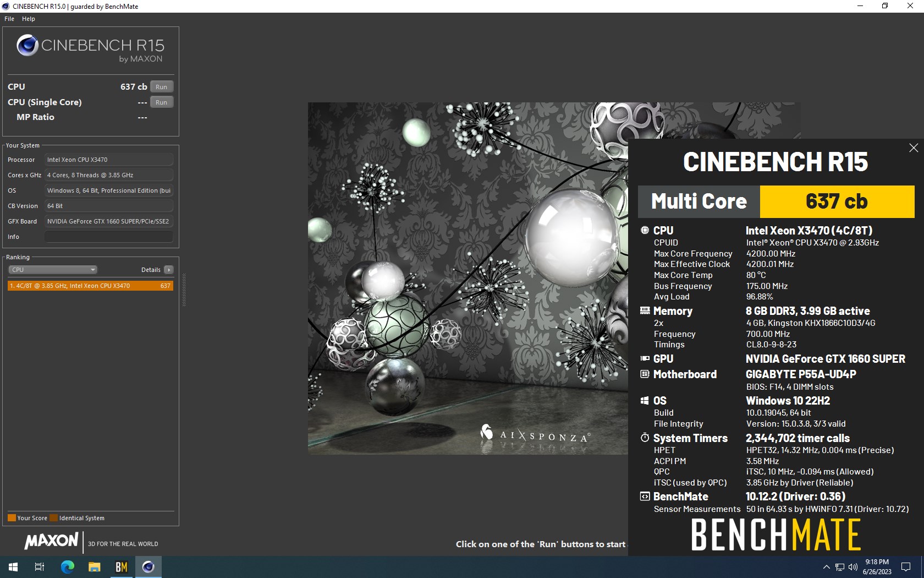Open the volume tray icon
The image size is (924, 578).
point(853,567)
